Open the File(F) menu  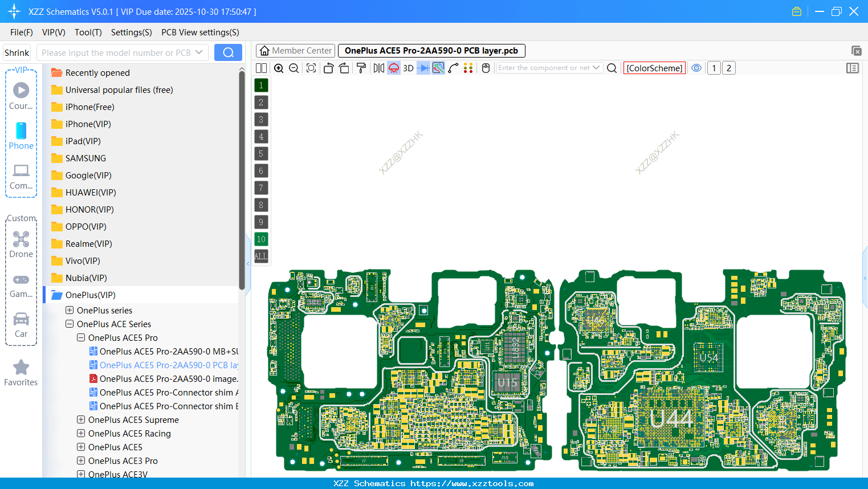tap(22, 32)
